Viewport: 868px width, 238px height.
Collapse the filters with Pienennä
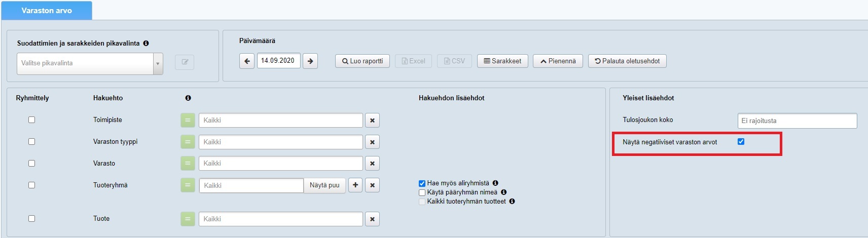pos(558,61)
